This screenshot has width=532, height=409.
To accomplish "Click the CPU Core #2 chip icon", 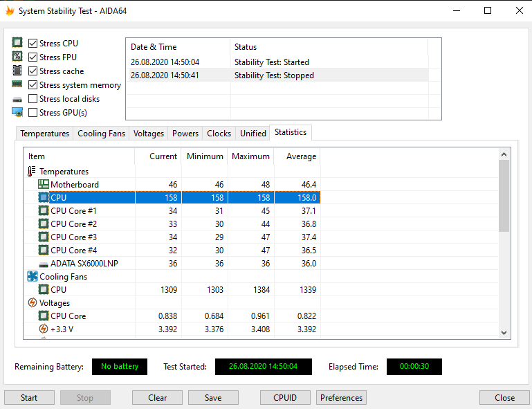I will coord(44,224).
